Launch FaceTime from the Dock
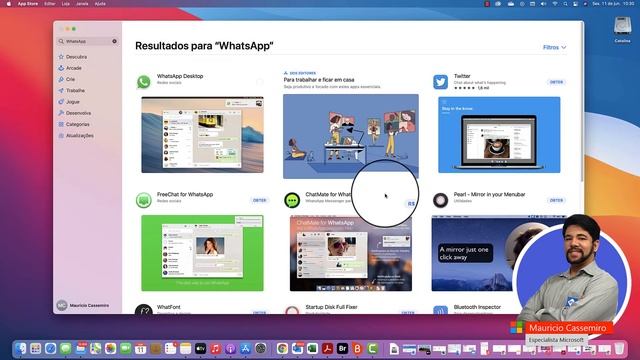The width and height of the screenshot is (640, 360). point(125,349)
